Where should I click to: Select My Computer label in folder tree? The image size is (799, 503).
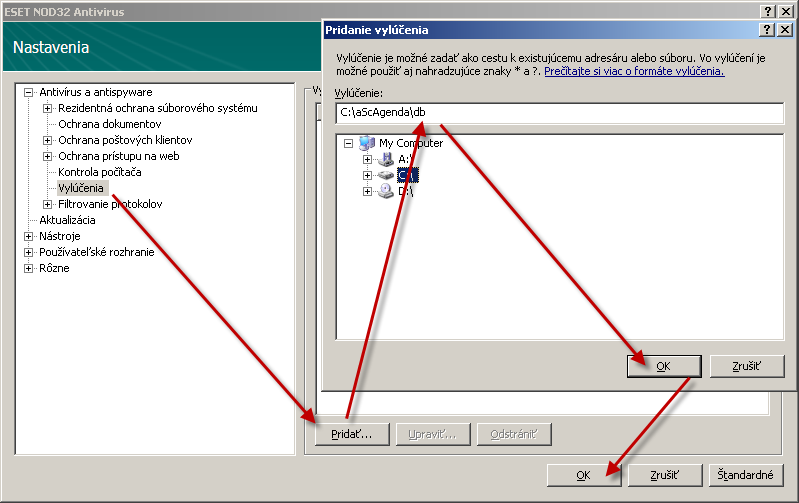[x=411, y=143]
